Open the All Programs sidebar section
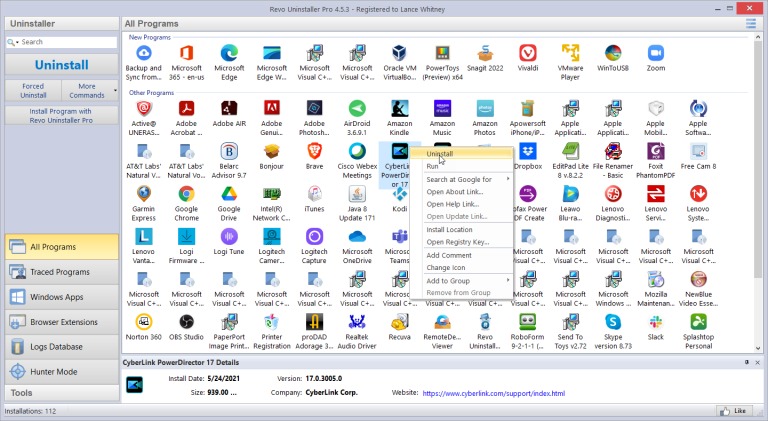This screenshot has width=768, height=421. point(62,247)
